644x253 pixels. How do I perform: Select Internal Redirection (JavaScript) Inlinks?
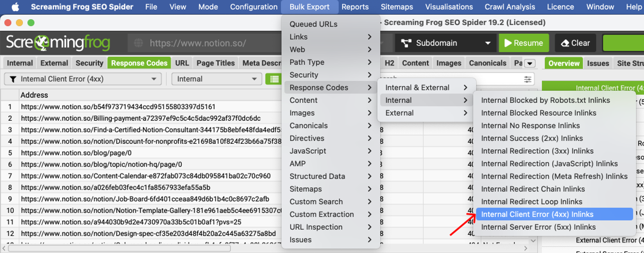(554, 163)
